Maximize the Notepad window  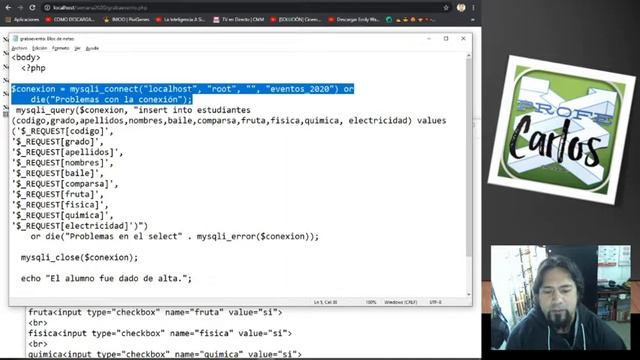pos(446,38)
